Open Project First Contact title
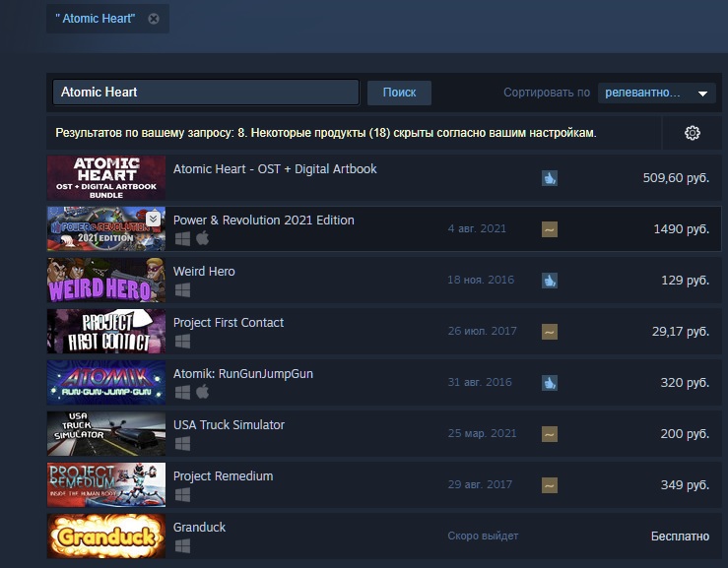Viewport: 728px width, 568px height. 229,323
